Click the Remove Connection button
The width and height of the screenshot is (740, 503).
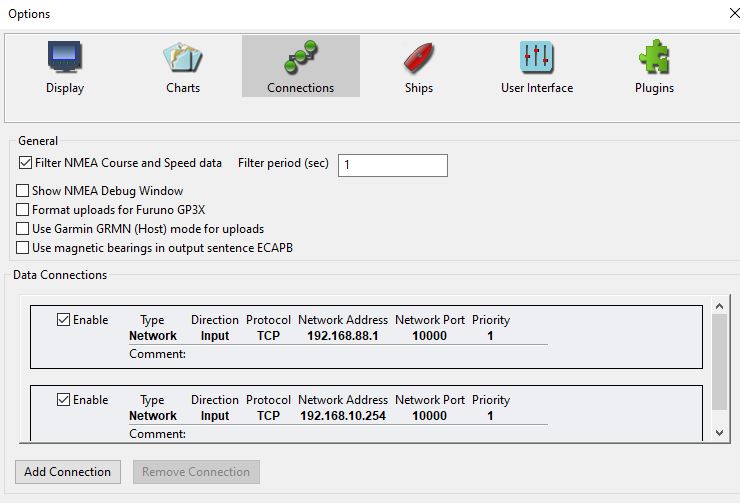(x=196, y=472)
